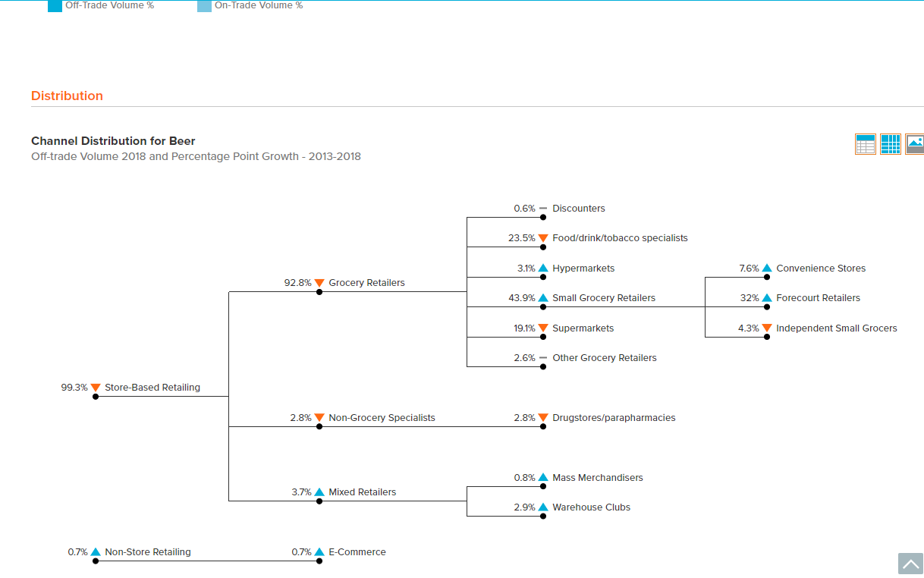Click the Mixed Retailers up arrow

pos(319,492)
